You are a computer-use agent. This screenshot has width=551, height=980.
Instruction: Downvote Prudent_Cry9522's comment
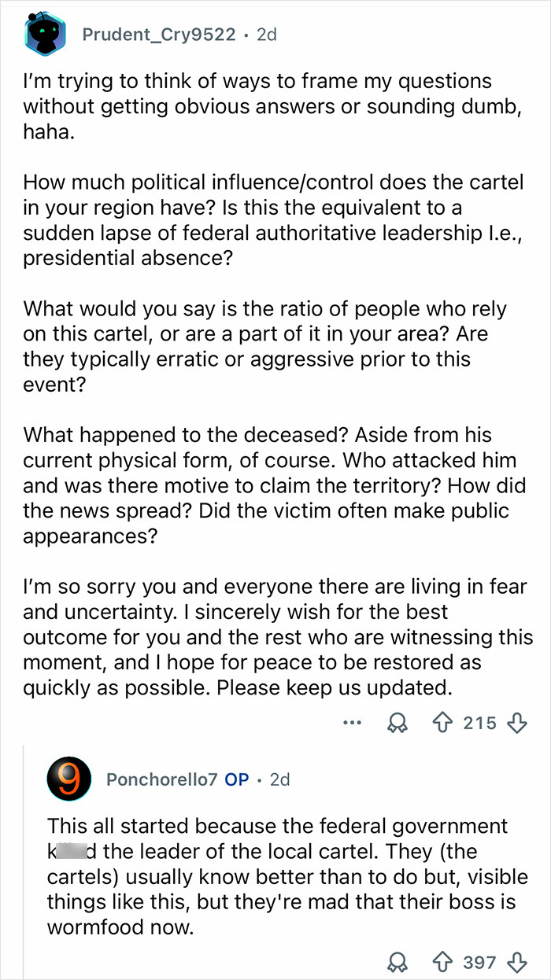point(515,723)
